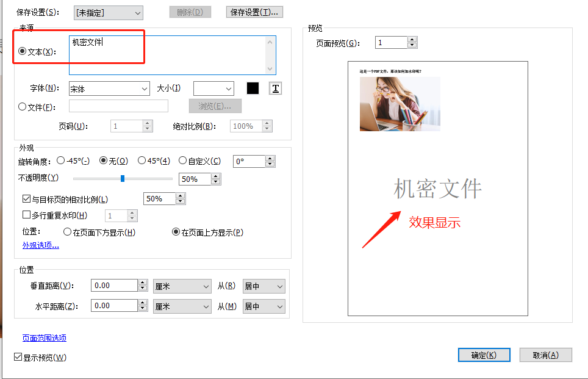Open the 外观选项 appearance options link

click(40, 245)
